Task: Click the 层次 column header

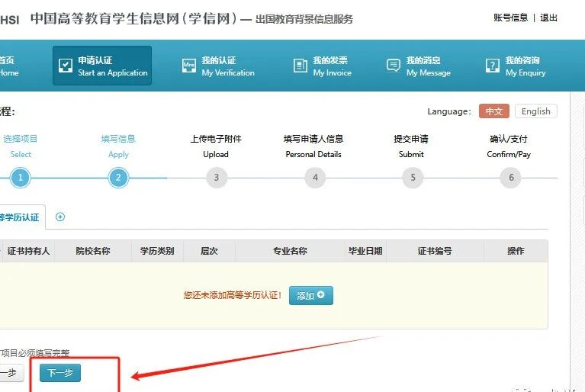Action: (x=209, y=251)
